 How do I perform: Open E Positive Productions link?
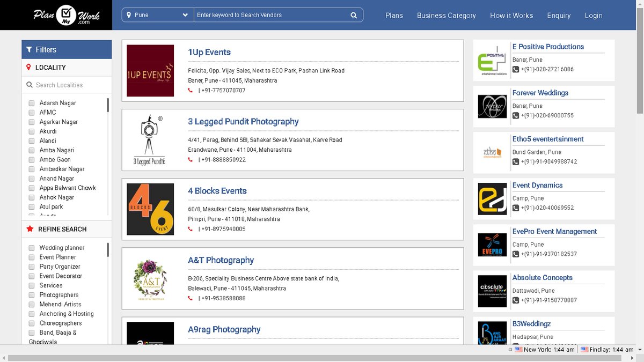pyautogui.click(x=548, y=47)
